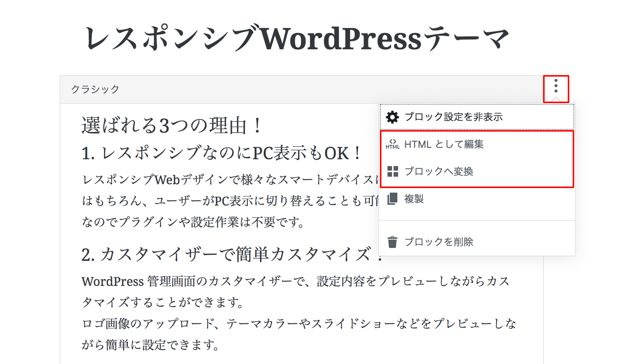The height and width of the screenshot is (364, 641).
Task: Click line starting はもちろん、ユーザーがPC表示
Action: [231, 201]
